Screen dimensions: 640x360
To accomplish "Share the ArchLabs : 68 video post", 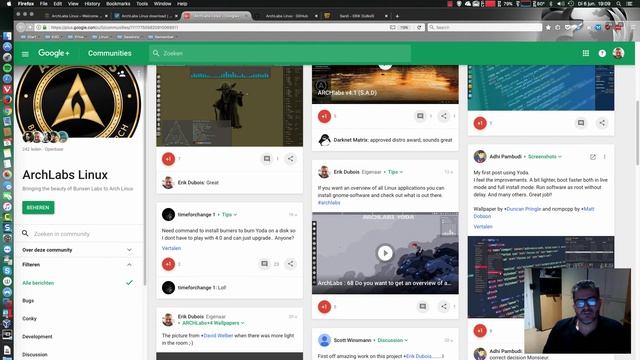I will (x=444, y=307).
